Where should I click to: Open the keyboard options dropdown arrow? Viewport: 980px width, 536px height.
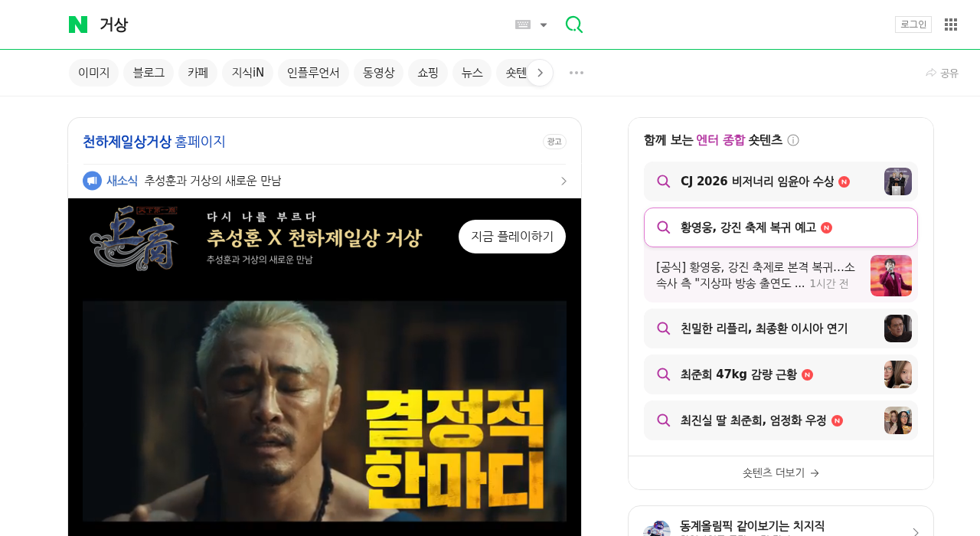544,25
